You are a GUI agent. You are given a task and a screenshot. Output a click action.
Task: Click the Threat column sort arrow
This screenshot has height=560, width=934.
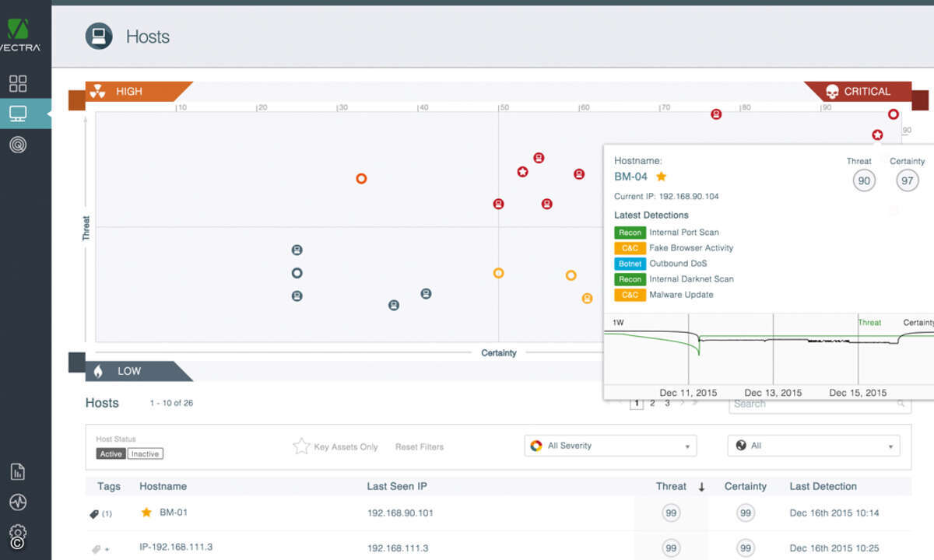[x=701, y=487]
